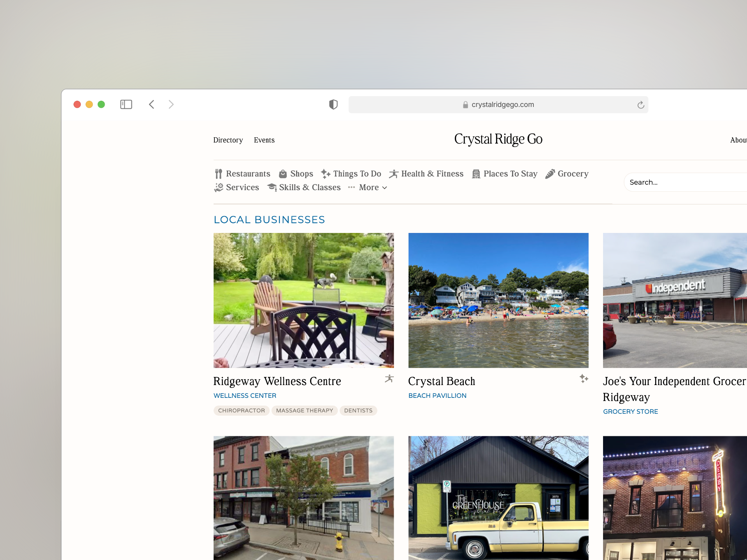This screenshot has height=560, width=747.
Task: Focus the Search input field
Action: [x=686, y=182]
